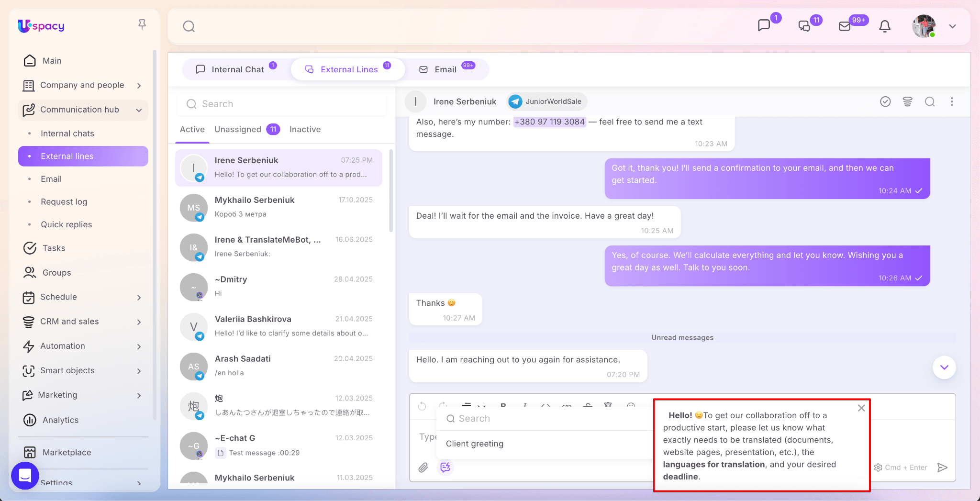Image resolution: width=980 pixels, height=501 pixels.
Task: Close the quick reply preview popup
Action: (x=861, y=408)
